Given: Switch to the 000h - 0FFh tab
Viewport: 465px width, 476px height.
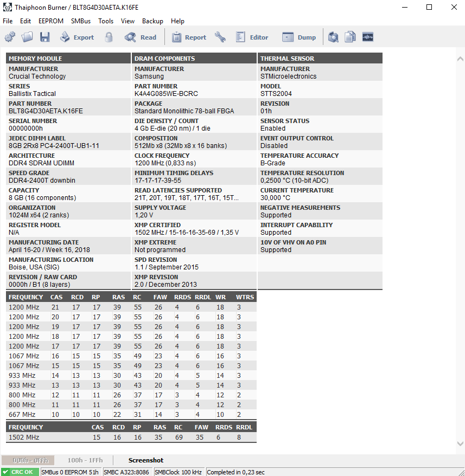Looking at the screenshot, I should tap(28, 460).
